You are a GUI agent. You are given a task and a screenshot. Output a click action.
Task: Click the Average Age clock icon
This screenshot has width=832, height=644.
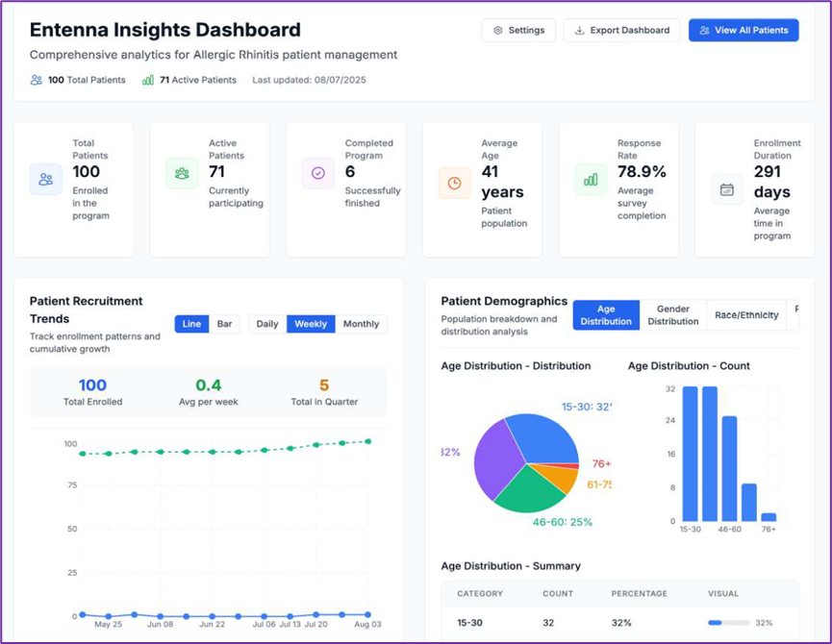pos(454,183)
